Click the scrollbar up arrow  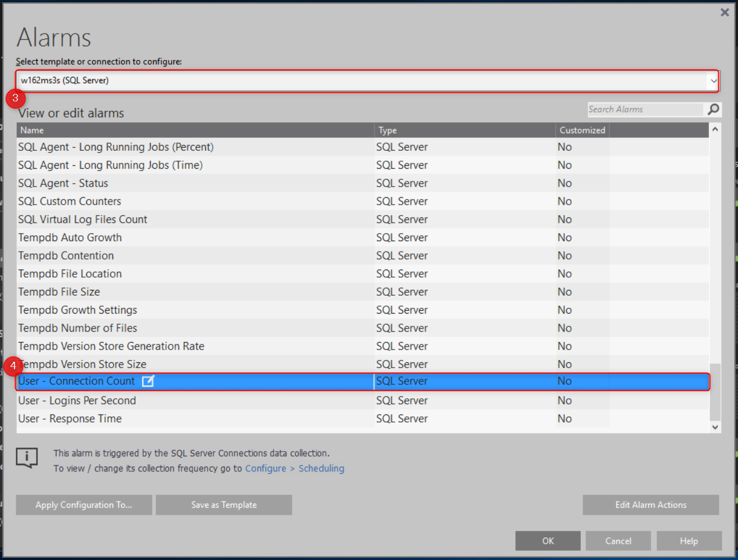tap(715, 129)
